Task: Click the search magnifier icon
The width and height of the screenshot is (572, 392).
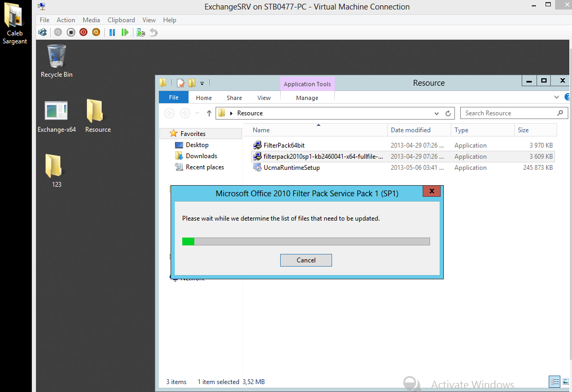Action: [x=560, y=113]
